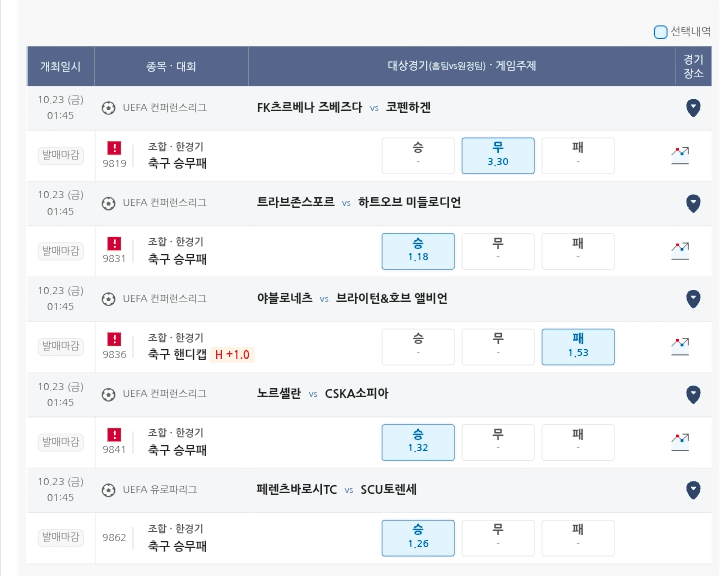720x576 pixels.
Task: View odds trend chart for game 9836
Action: pyautogui.click(x=680, y=346)
